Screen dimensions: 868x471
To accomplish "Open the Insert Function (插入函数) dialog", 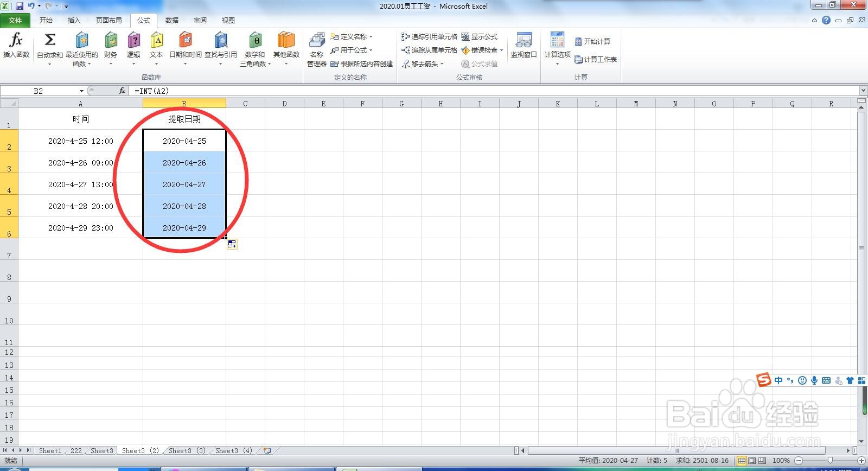I will coord(16,46).
